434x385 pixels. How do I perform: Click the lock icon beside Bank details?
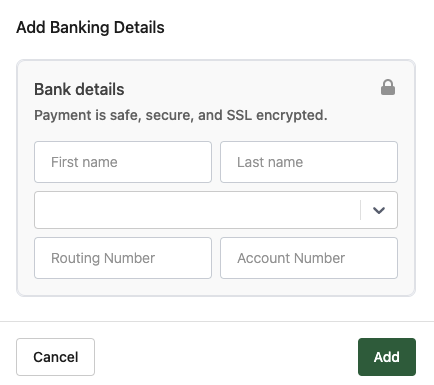388,87
